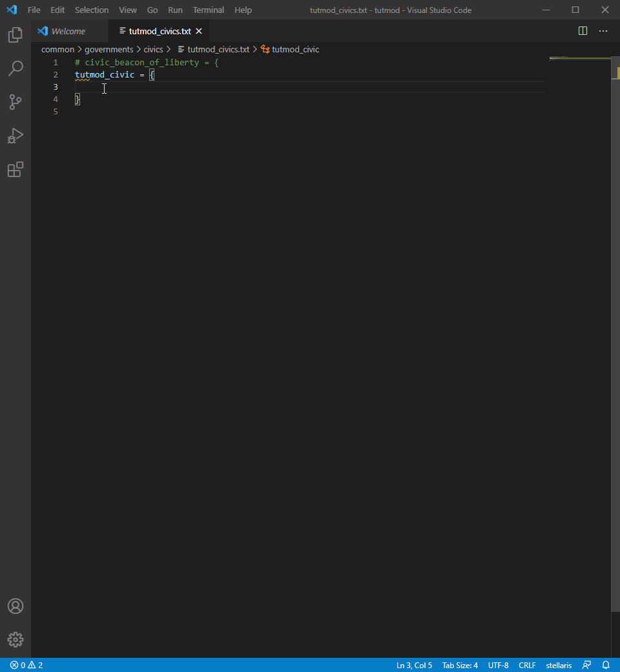The width and height of the screenshot is (620, 672).
Task: Select the tutmod_civics.txt tab
Action: [x=159, y=31]
